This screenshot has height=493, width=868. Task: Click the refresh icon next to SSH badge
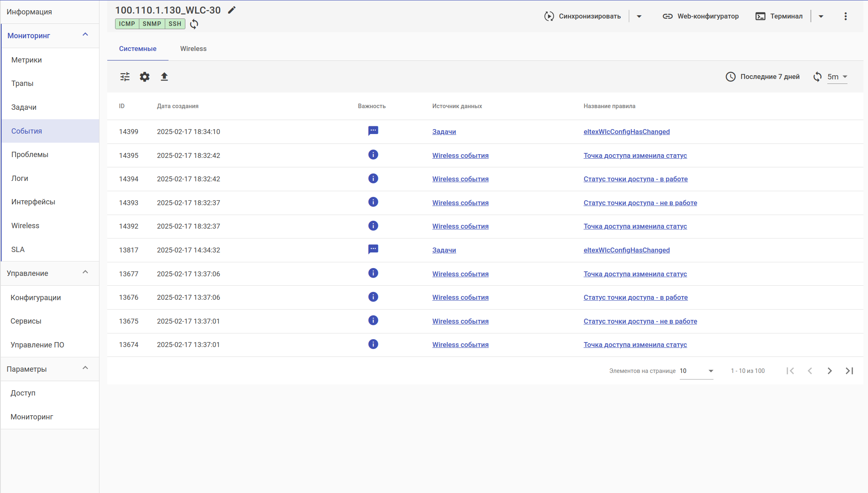point(194,24)
